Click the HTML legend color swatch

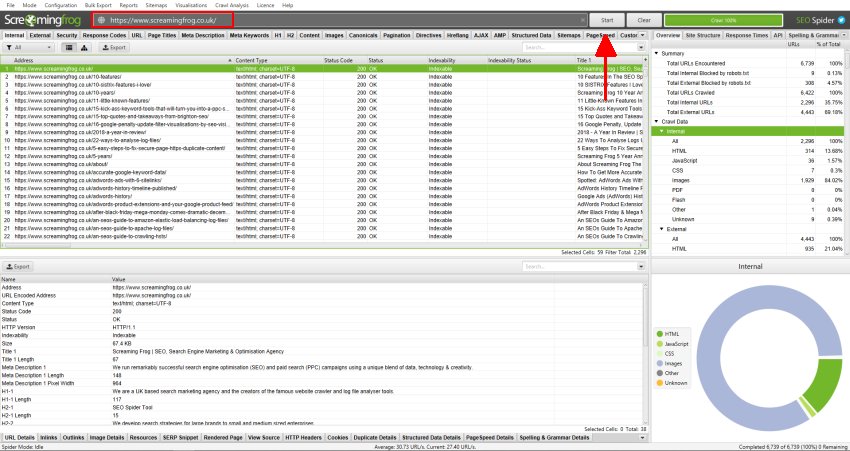(x=660, y=334)
